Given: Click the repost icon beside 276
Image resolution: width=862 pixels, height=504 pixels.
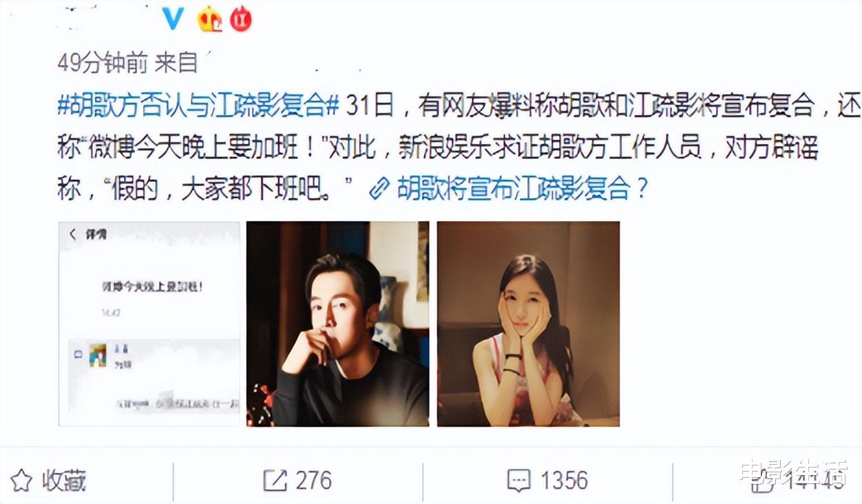Looking at the screenshot, I should (275, 481).
